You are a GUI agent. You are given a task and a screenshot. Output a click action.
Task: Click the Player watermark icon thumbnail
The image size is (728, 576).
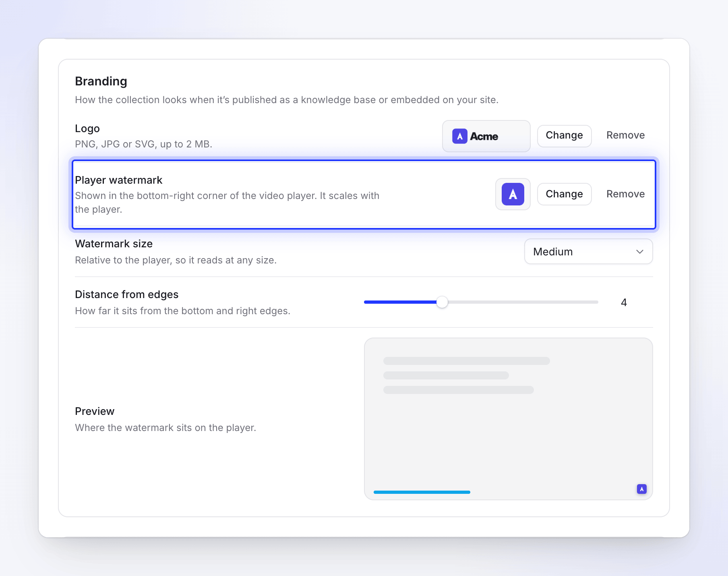pyautogui.click(x=513, y=194)
